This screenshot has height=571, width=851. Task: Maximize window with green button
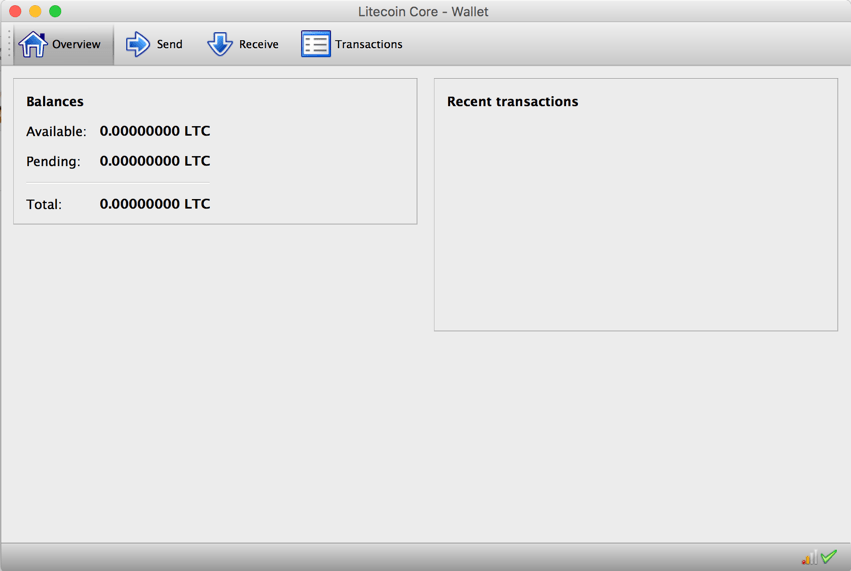coord(55,11)
